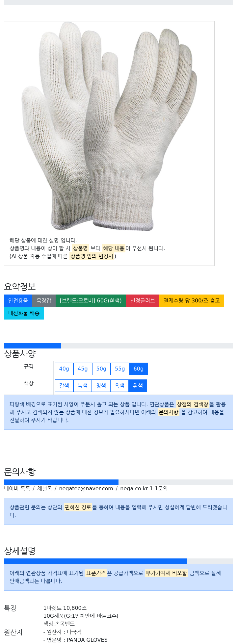This screenshot has height=644, width=237.
Task: Select the 청색 color option
Action: point(101,386)
